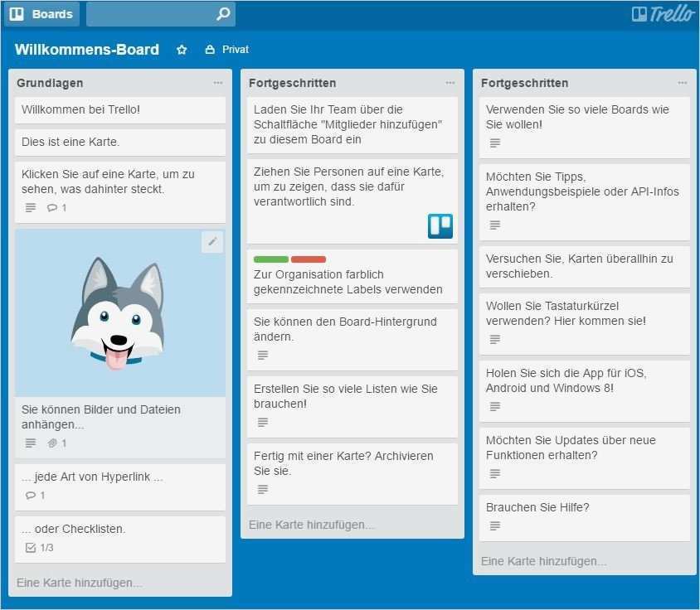This screenshot has height=610, width=700.
Task: Open the Grundlagen list menu dots
Action: 218,83
